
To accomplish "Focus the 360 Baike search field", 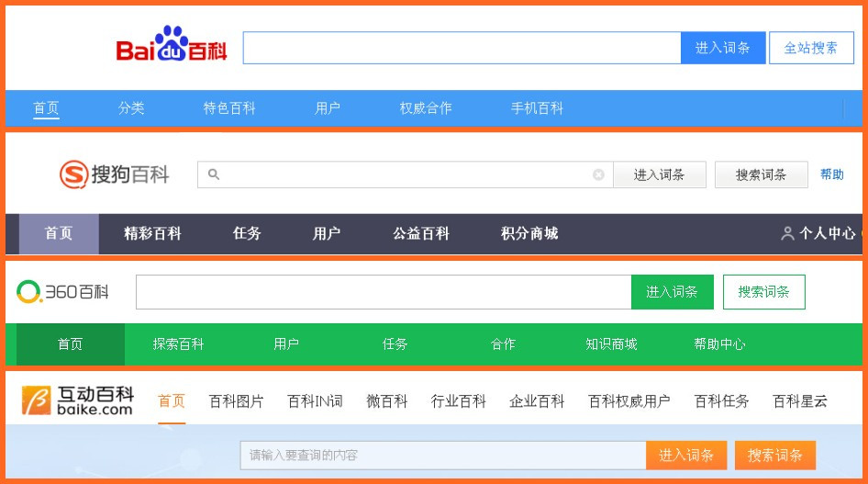I will point(384,292).
